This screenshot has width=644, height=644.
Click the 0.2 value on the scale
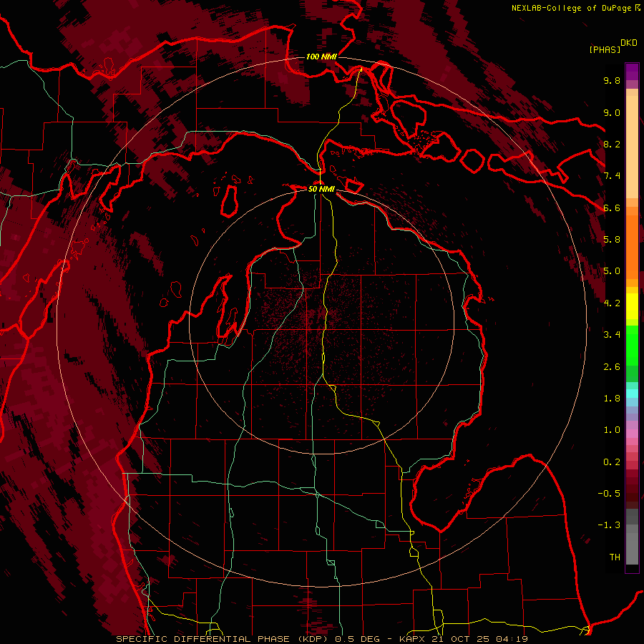[612, 462]
